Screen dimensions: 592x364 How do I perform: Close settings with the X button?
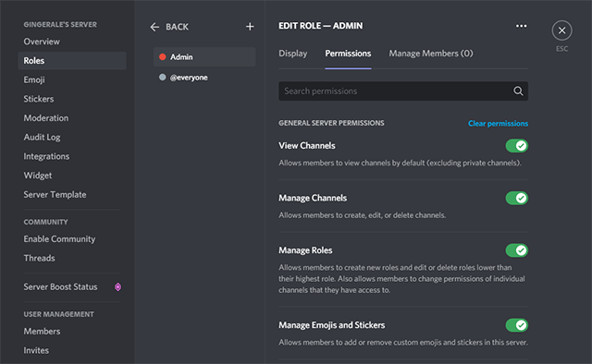tap(561, 30)
